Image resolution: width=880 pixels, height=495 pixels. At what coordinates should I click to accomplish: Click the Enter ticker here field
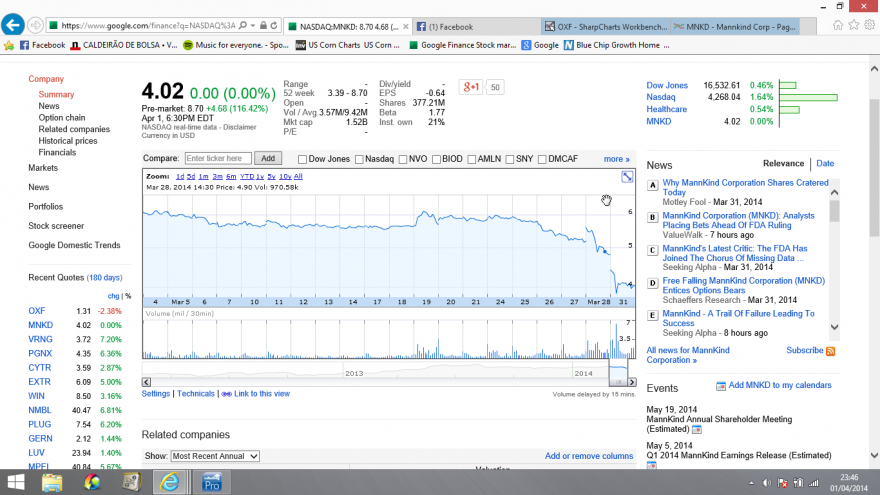[x=218, y=159]
